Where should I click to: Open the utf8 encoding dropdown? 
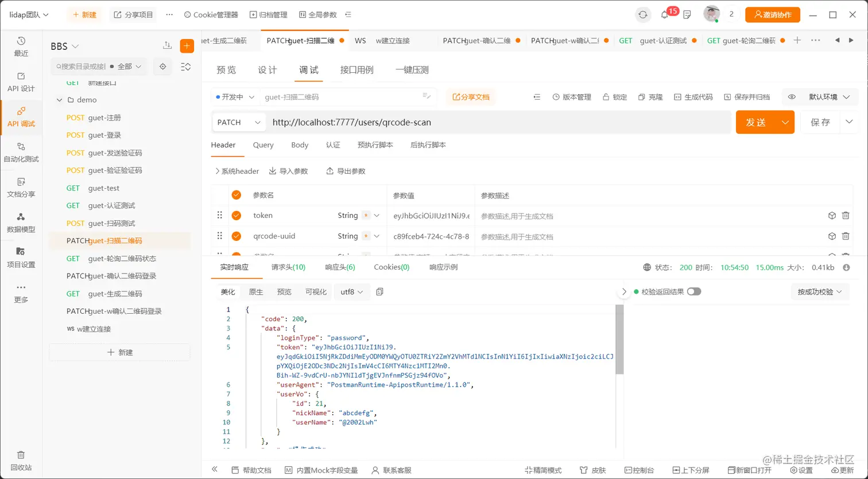tap(352, 292)
